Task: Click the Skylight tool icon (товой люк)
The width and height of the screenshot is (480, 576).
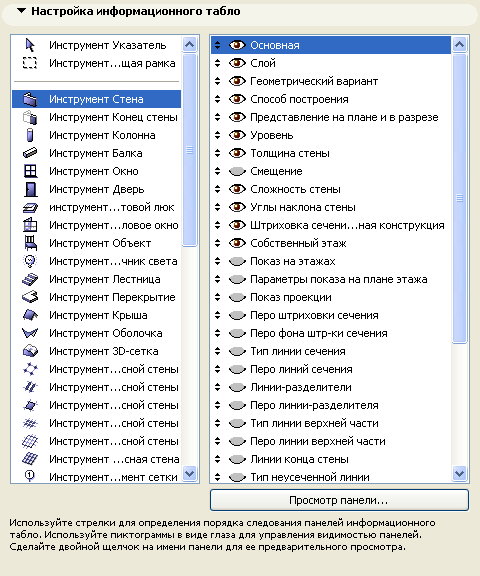Action: pos(30,207)
